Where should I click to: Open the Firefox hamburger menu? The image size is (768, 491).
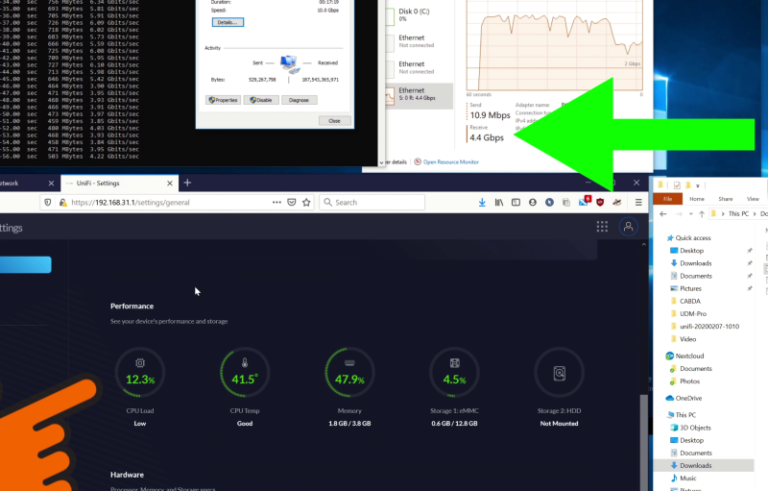click(638, 202)
